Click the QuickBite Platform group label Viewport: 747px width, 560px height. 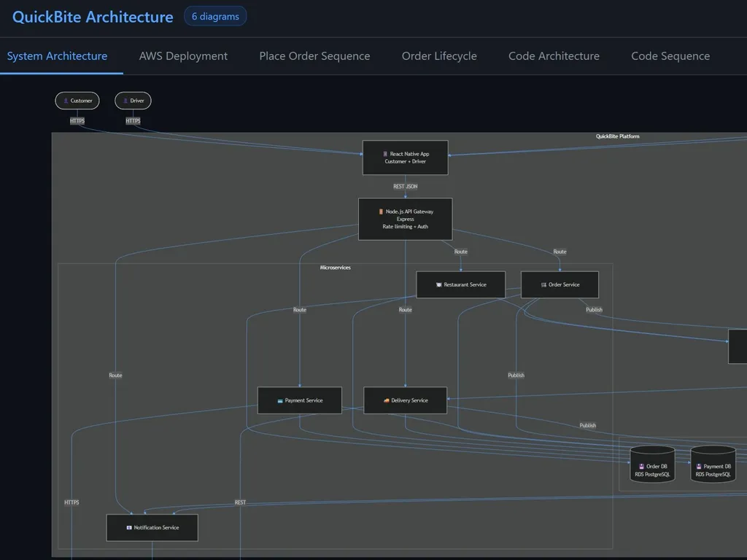tap(617, 136)
